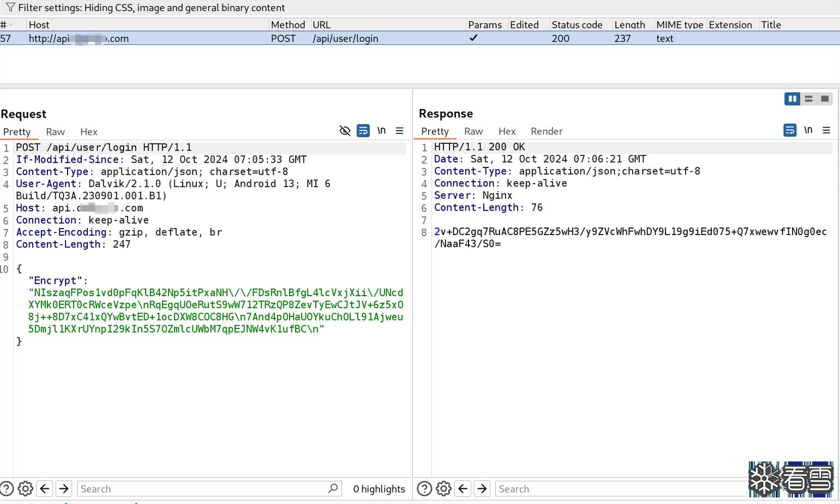Select the Hex tab in Request panel
This screenshot has width=840, height=504.
(x=89, y=132)
